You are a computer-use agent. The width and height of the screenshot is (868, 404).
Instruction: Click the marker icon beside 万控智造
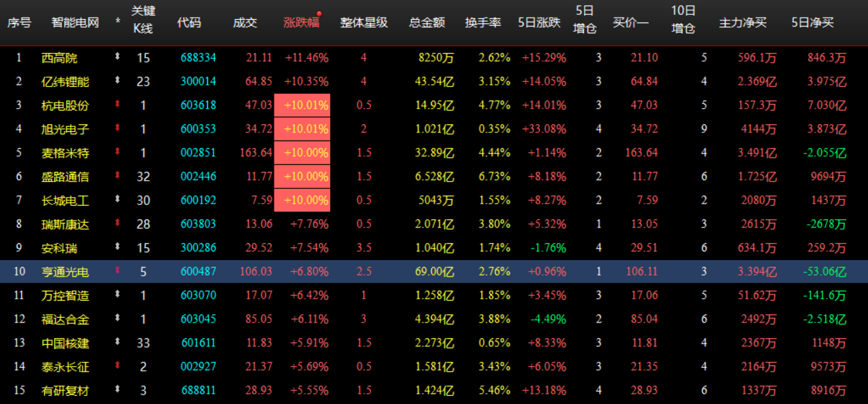point(117,295)
